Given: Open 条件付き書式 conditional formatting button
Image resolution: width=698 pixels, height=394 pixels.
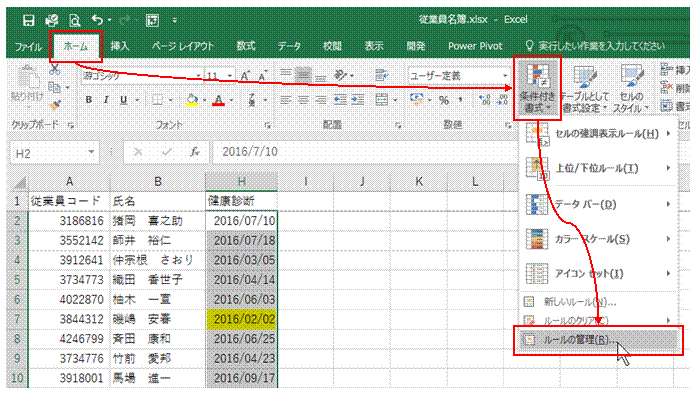Looking at the screenshot, I should [x=537, y=88].
